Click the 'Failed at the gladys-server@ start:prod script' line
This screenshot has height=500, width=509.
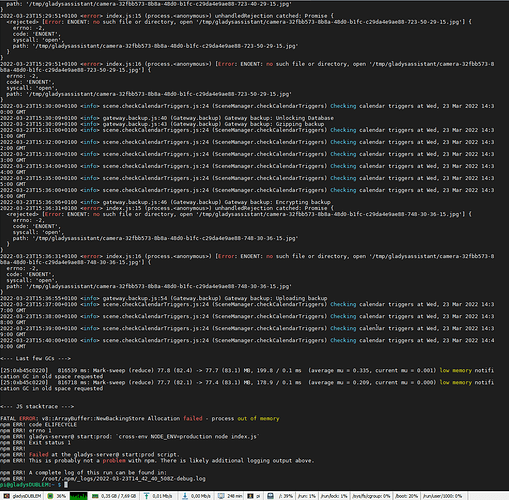pyautogui.click(x=90, y=455)
